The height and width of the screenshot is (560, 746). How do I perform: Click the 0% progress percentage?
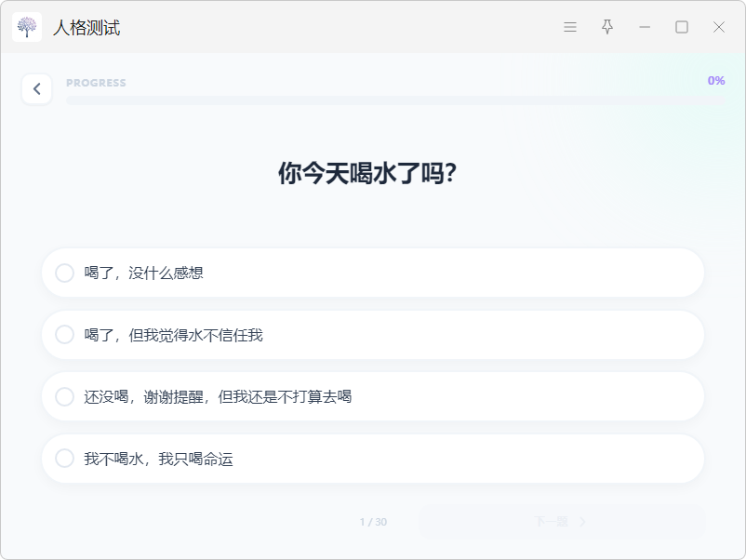pos(716,81)
